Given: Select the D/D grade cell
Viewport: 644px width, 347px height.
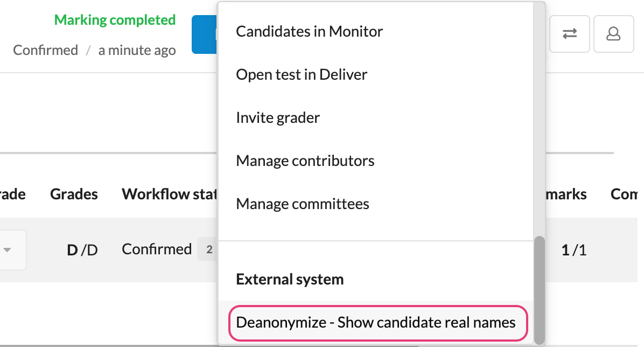Looking at the screenshot, I should click(x=82, y=250).
